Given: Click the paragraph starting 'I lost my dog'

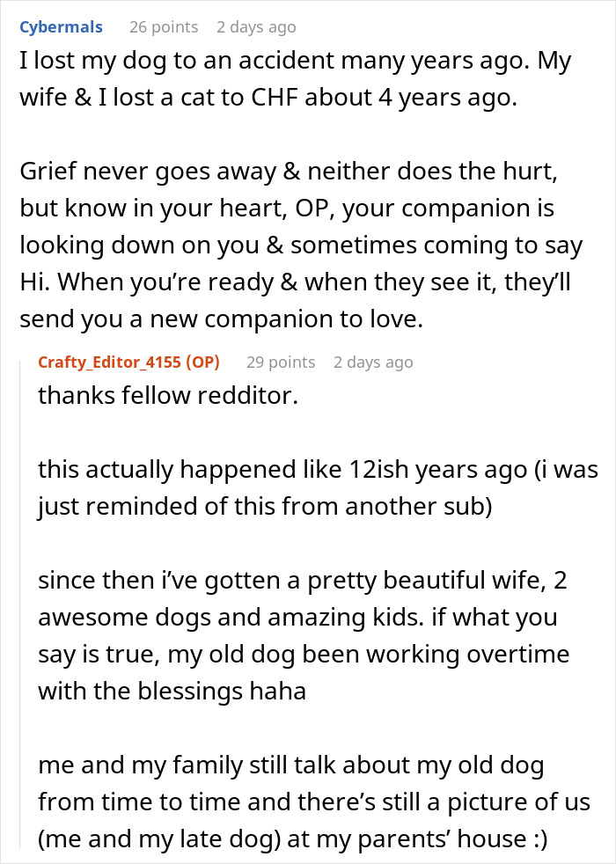Looking at the screenshot, I should (296, 79).
